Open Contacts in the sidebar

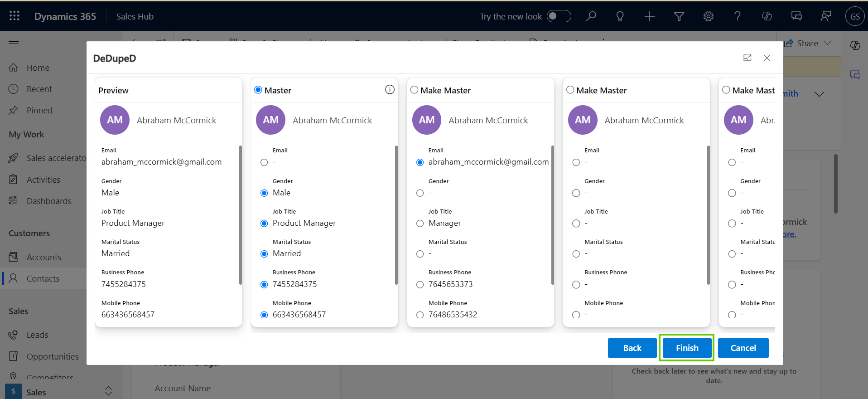pyautogui.click(x=43, y=278)
